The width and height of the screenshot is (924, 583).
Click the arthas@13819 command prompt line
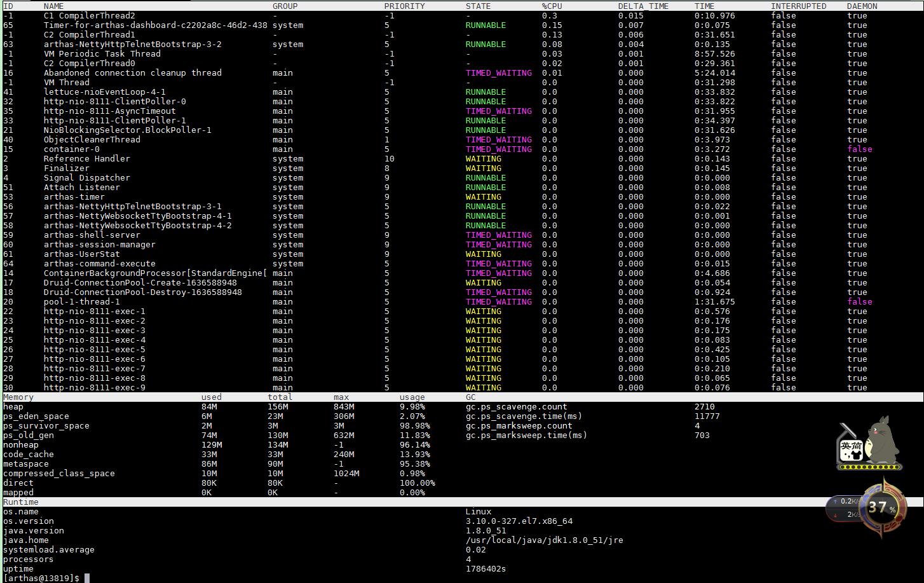(41, 578)
